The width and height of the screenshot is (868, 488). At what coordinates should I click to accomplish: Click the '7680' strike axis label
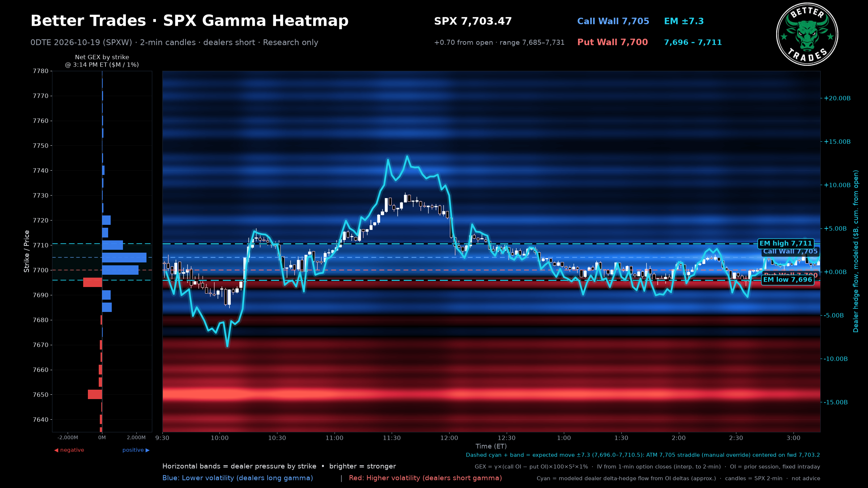(x=41, y=320)
